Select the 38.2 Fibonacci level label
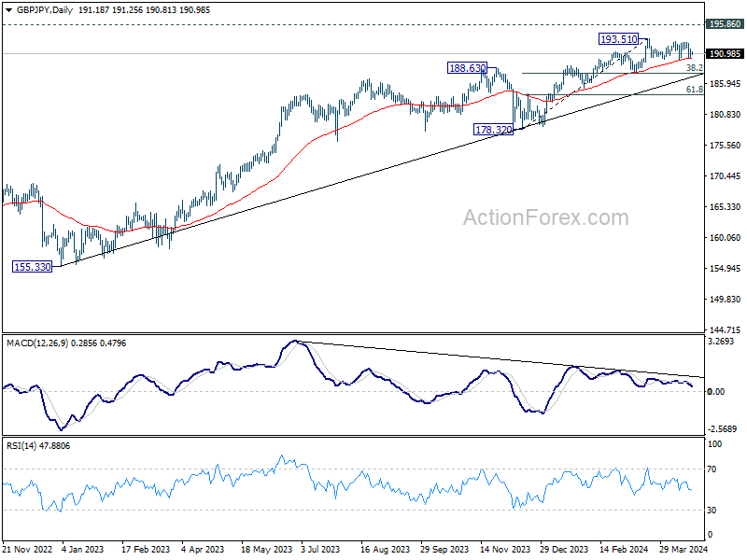This screenshot has height=560, width=747. point(694,67)
